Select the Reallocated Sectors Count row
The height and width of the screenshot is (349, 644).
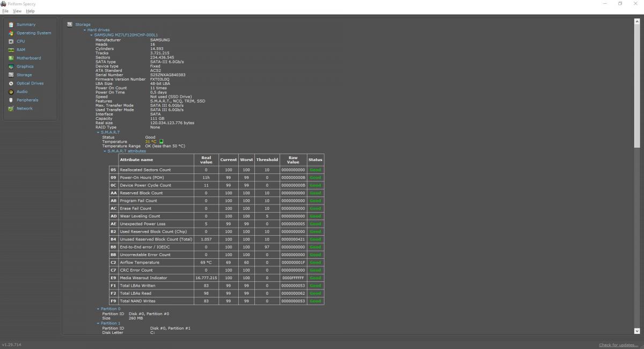click(217, 170)
